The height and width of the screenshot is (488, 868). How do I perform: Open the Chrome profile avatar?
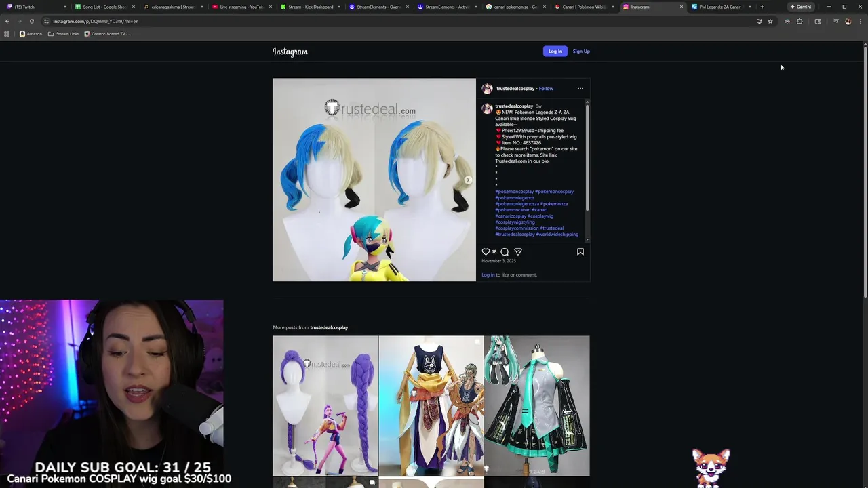[x=848, y=21]
